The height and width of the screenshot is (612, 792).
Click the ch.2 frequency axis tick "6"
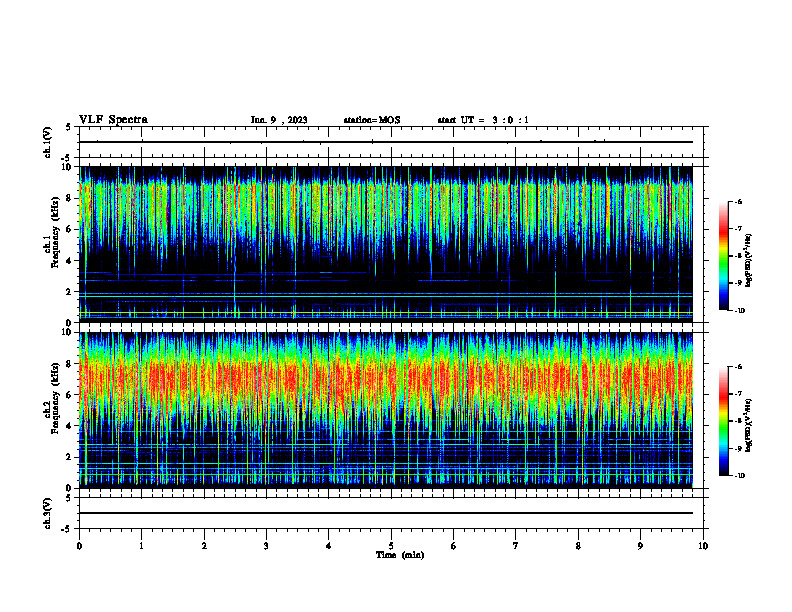tap(69, 395)
